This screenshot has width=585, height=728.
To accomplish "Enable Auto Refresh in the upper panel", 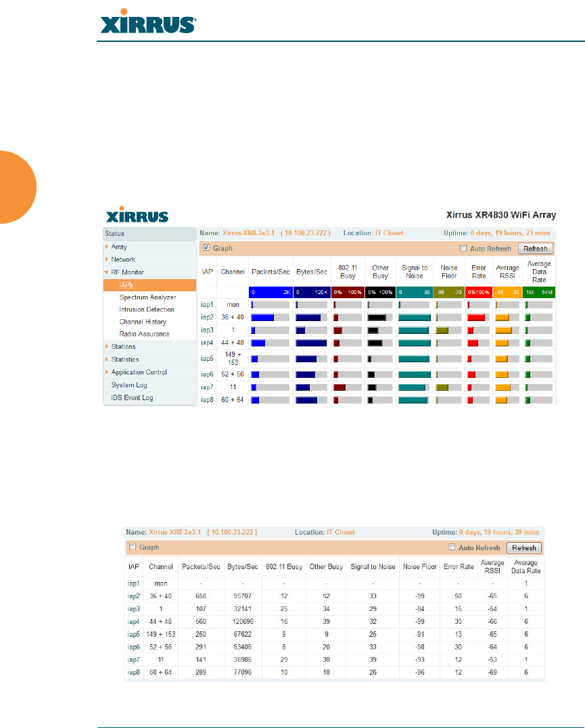I will tap(463, 248).
